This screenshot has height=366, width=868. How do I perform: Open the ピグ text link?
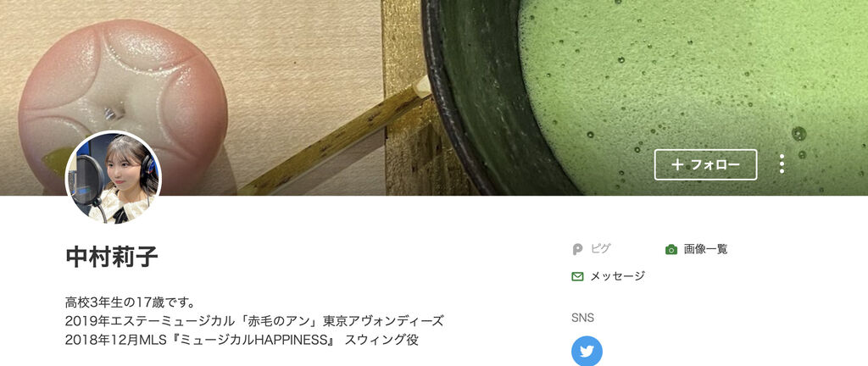coord(601,249)
